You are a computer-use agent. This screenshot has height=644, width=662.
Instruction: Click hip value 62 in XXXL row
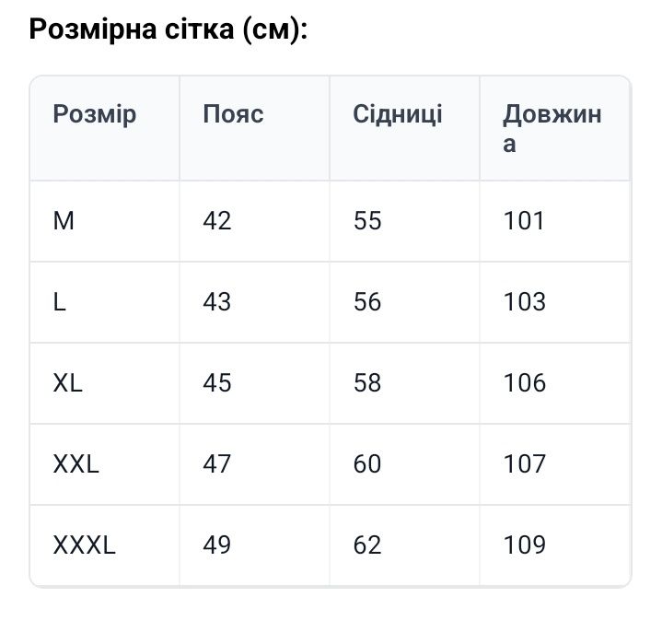coord(367,545)
